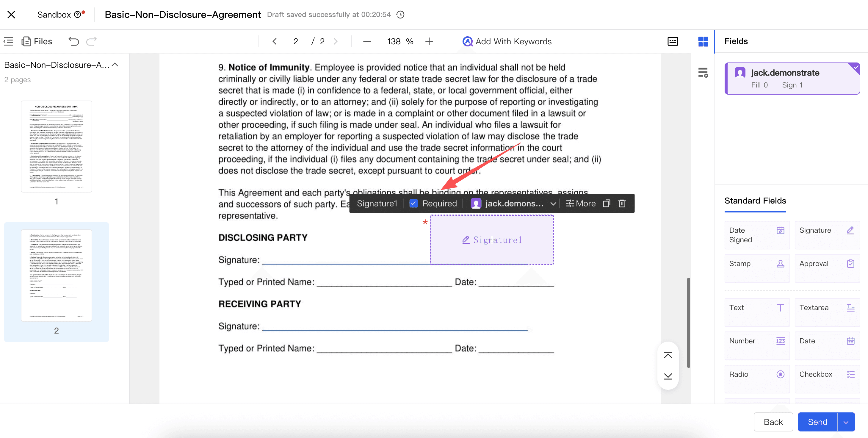Open the field list panel icon
This screenshot has height=438, width=868.
[x=703, y=73]
